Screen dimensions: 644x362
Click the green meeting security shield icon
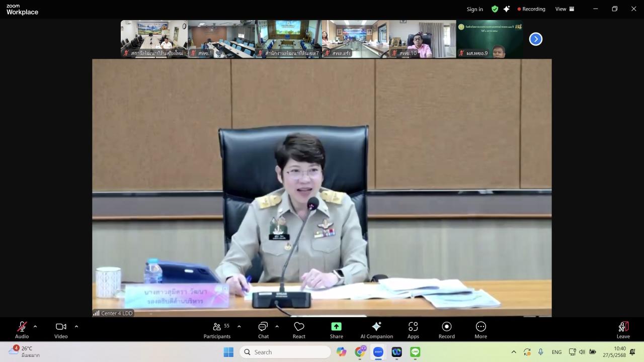(x=495, y=9)
